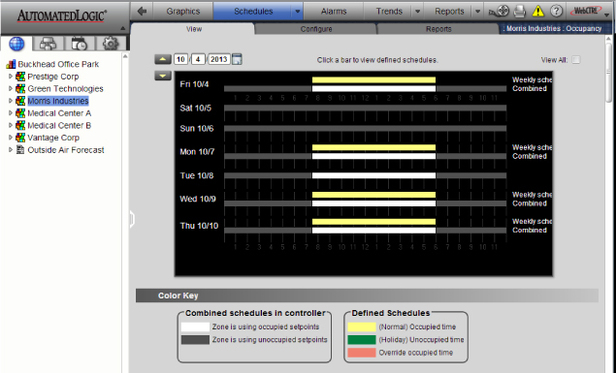Open the Alarms menu button
This screenshot has height=373, width=616.
[x=334, y=11]
